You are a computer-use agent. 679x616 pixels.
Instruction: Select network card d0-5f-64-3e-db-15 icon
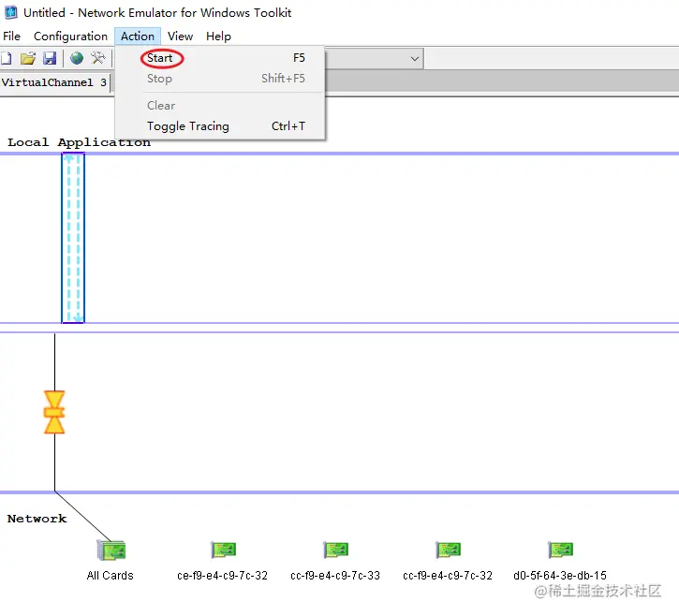point(560,550)
